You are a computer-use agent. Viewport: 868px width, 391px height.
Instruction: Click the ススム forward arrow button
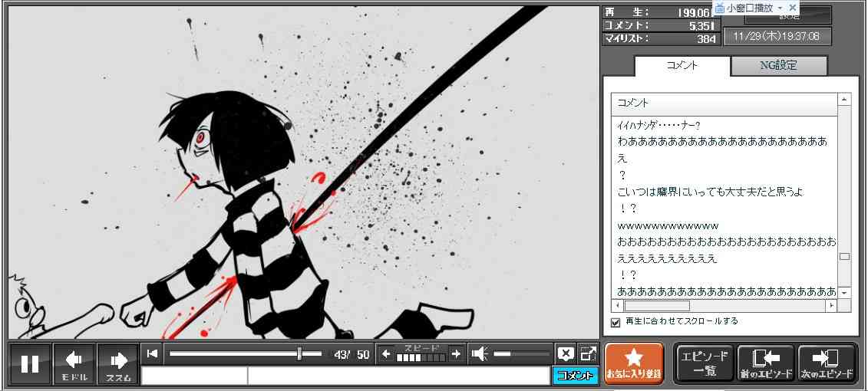(118, 363)
